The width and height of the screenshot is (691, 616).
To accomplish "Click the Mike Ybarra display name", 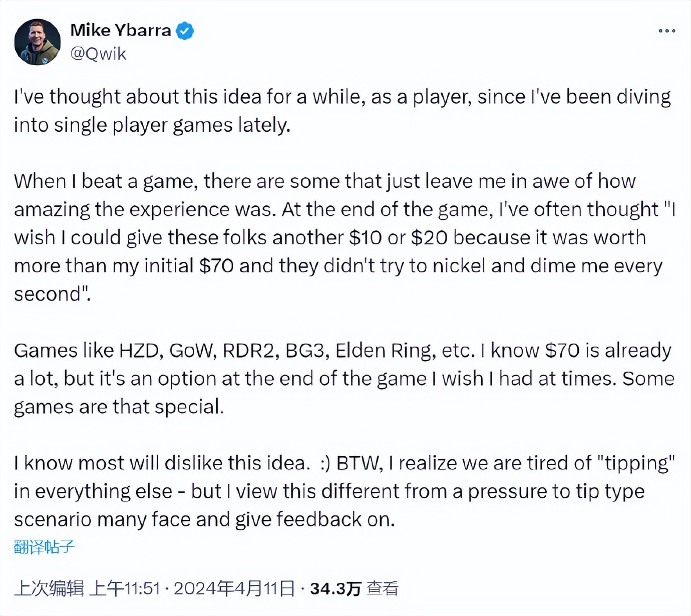I will coord(121,30).
